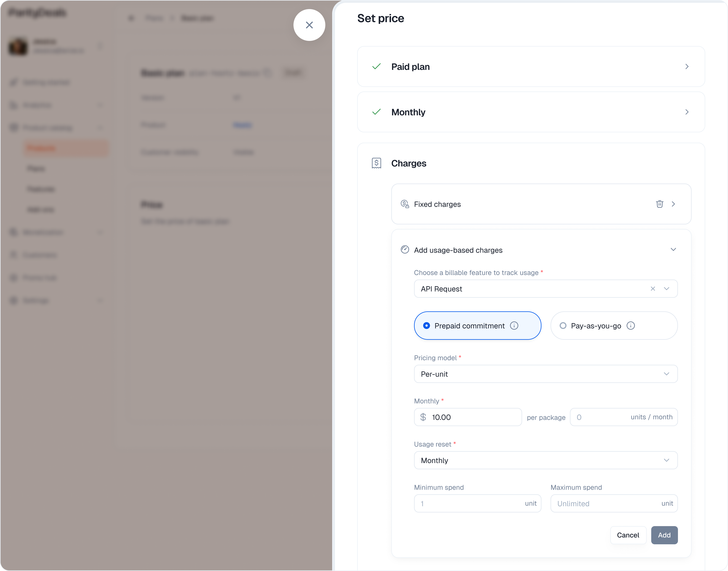Click the Fixed charges coin icon
This screenshot has width=728, height=571.
(405, 204)
